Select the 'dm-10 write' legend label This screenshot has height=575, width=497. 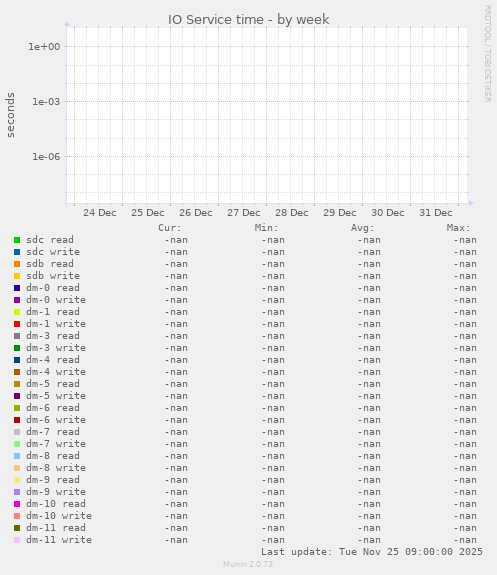pyautogui.click(x=59, y=516)
